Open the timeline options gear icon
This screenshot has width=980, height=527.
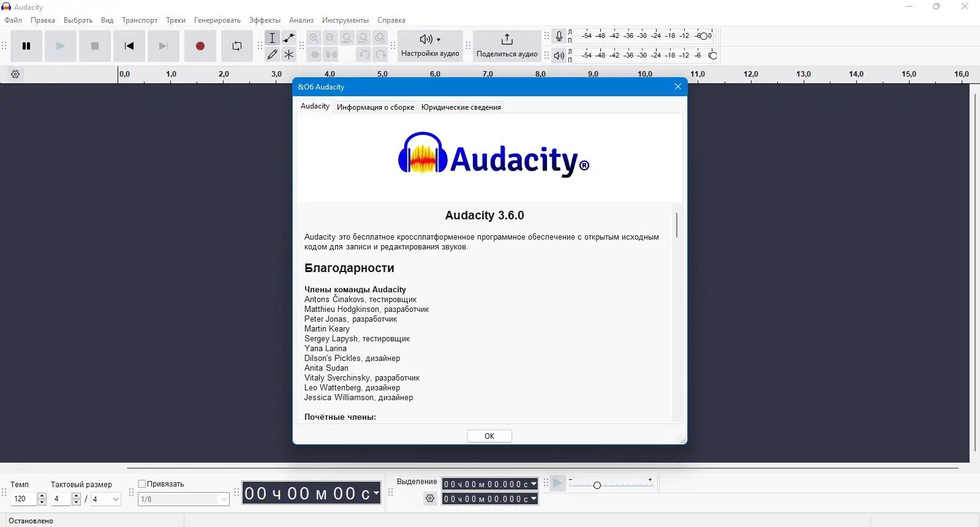coord(16,74)
